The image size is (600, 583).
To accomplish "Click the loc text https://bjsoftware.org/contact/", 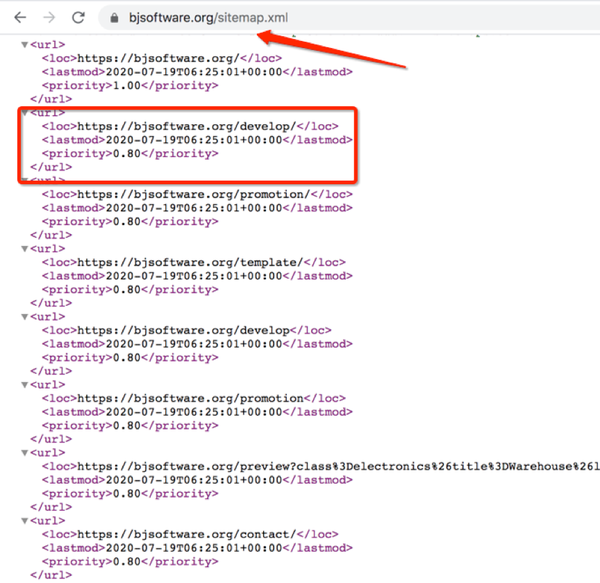I will tap(187, 535).
